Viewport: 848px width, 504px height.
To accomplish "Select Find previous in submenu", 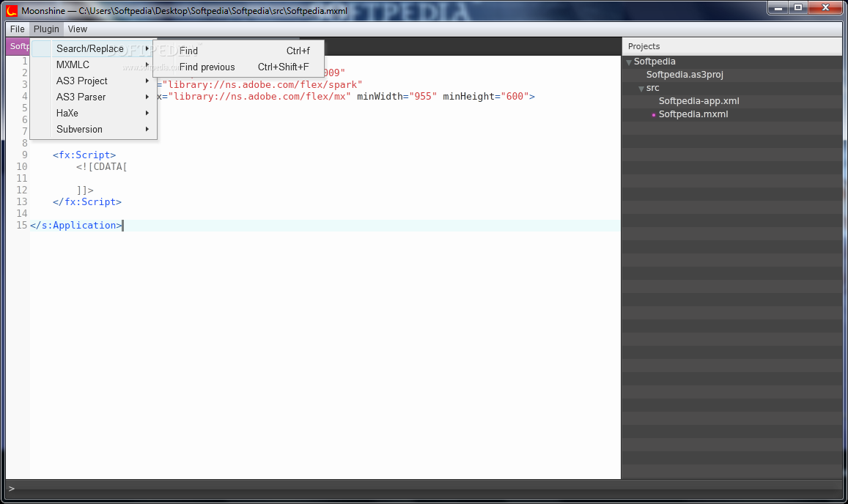I will click(238, 67).
